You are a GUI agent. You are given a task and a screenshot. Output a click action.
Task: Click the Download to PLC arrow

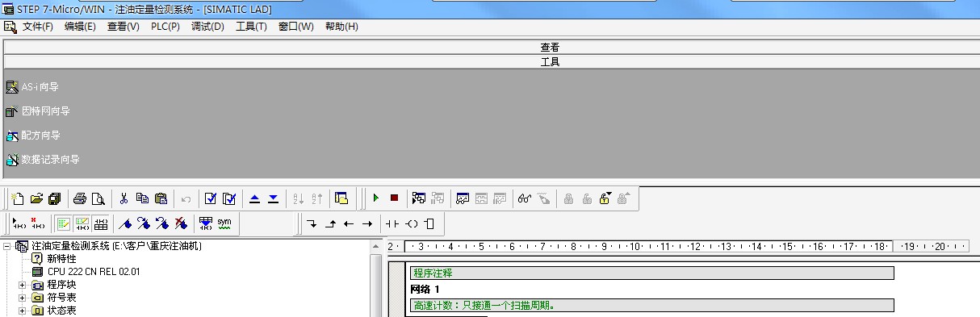[273, 198]
